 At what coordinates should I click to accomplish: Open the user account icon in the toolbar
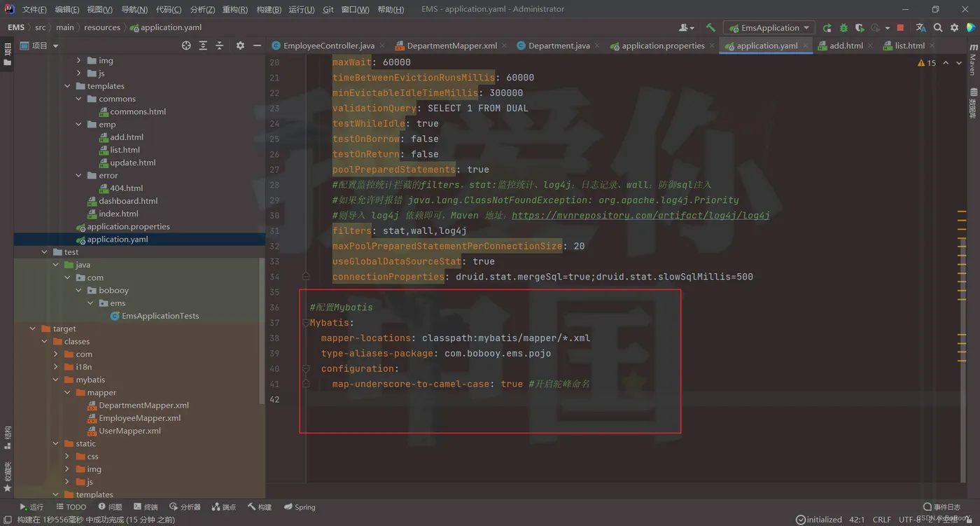pos(686,28)
